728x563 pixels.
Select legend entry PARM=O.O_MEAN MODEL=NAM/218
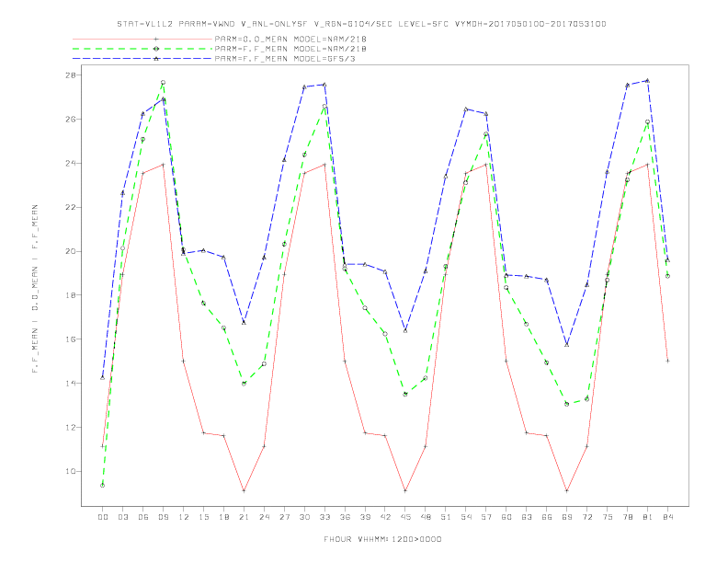[x=290, y=39]
